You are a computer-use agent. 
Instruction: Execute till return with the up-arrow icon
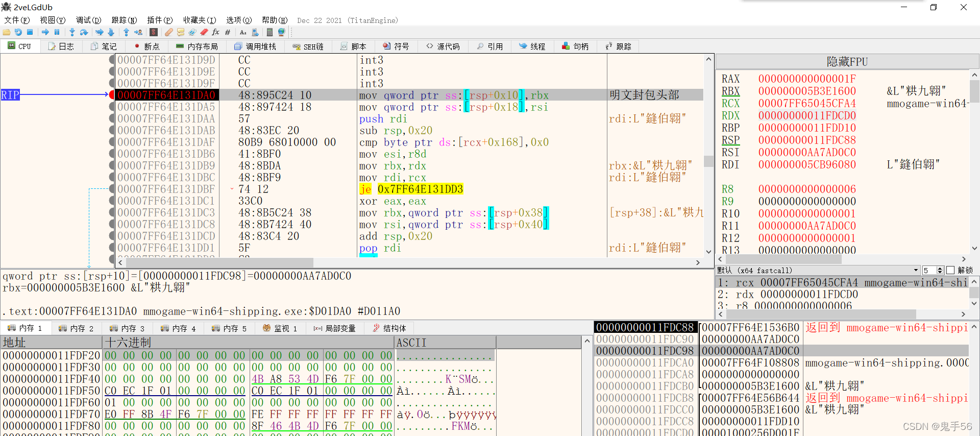(126, 32)
